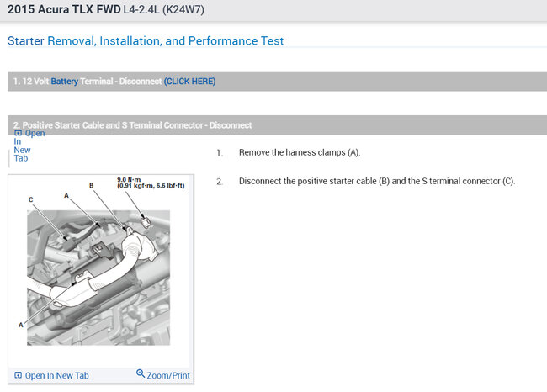Click the magnifier icon beside Zoom/Print
Screen dimensions: 547x392
(141, 373)
